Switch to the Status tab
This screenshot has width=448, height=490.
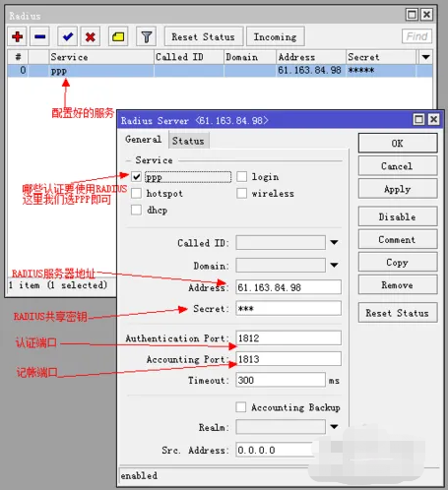click(188, 141)
